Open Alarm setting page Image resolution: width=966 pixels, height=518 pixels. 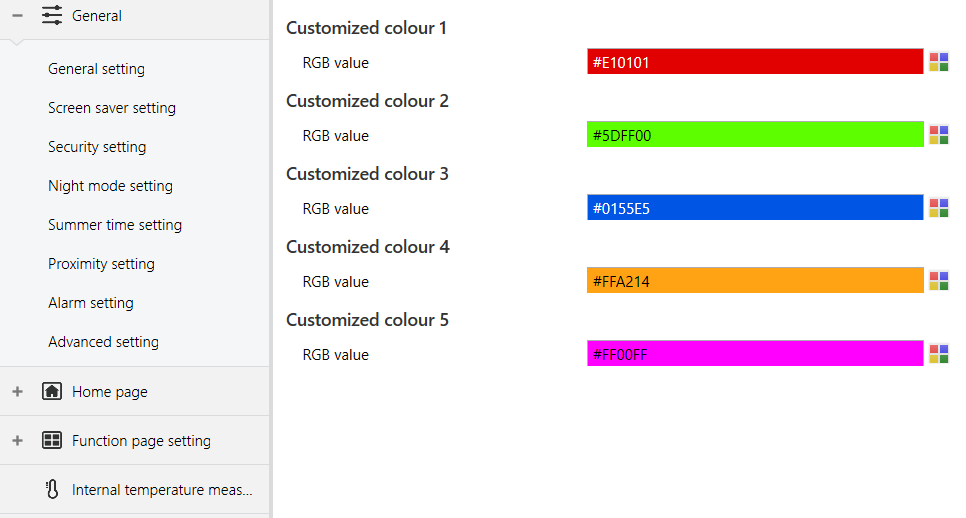pyautogui.click(x=90, y=303)
